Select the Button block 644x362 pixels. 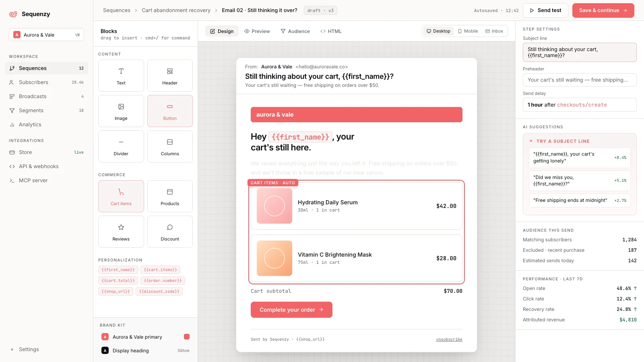tap(170, 111)
